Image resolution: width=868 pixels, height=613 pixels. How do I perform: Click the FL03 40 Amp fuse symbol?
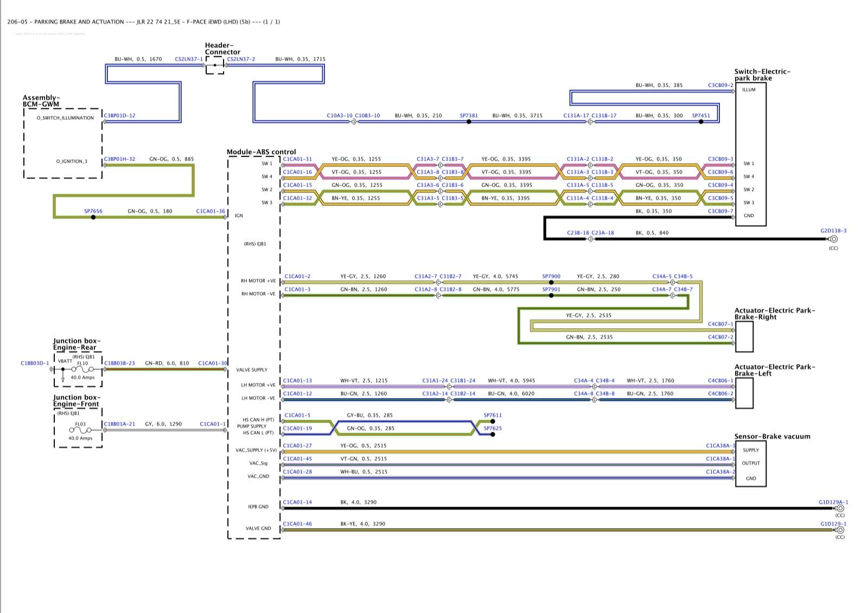click(x=80, y=430)
